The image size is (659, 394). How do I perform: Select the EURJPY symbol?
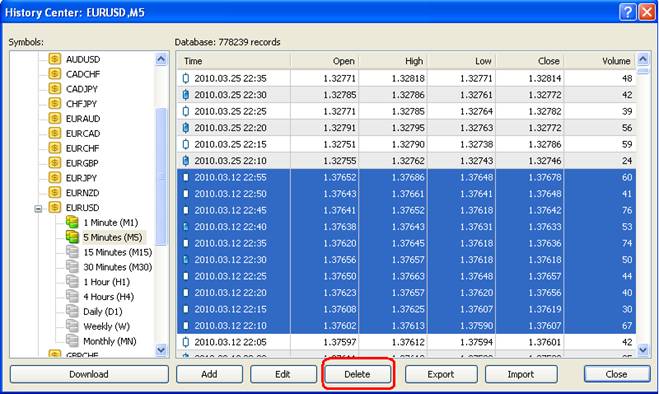tap(82, 178)
